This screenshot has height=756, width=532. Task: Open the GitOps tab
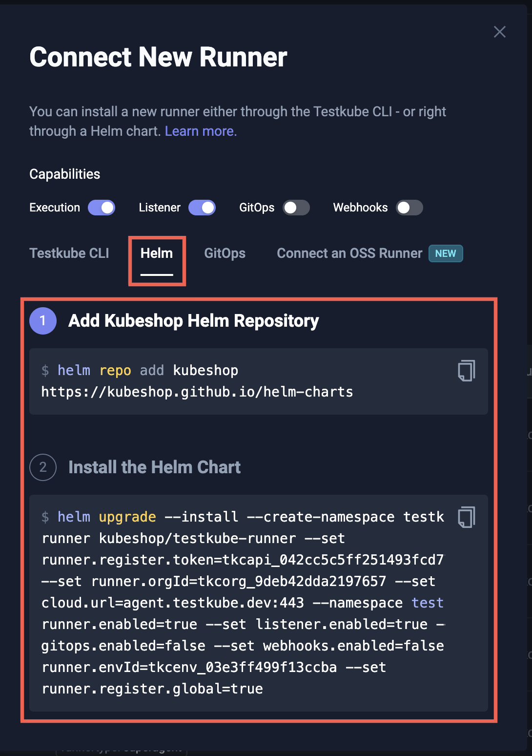pyautogui.click(x=225, y=253)
